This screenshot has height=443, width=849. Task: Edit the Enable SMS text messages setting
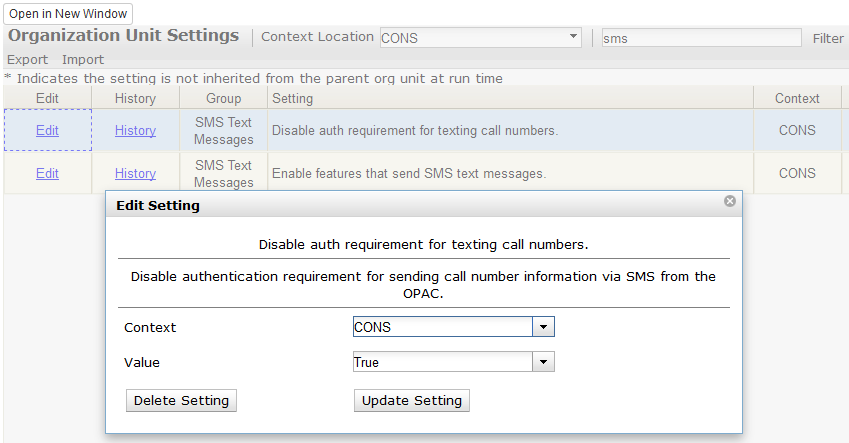coord(47,173)
